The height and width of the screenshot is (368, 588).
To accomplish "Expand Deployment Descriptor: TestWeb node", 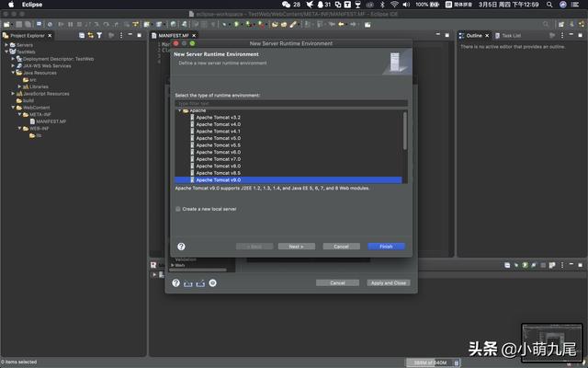I will click(13, 59).
